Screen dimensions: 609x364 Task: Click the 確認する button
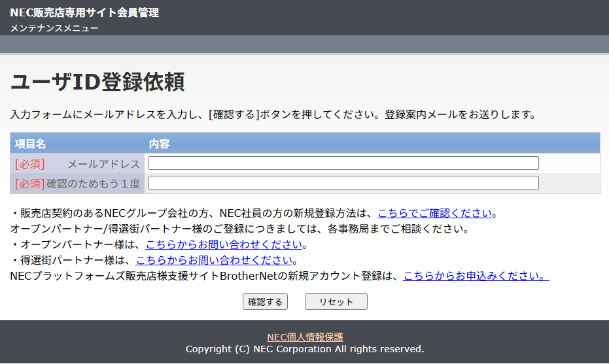click(265, 301)
